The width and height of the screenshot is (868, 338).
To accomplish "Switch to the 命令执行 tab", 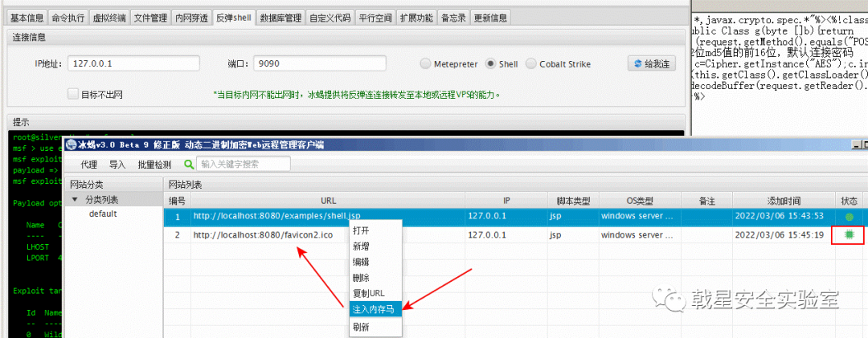I will tap(68, 18).
